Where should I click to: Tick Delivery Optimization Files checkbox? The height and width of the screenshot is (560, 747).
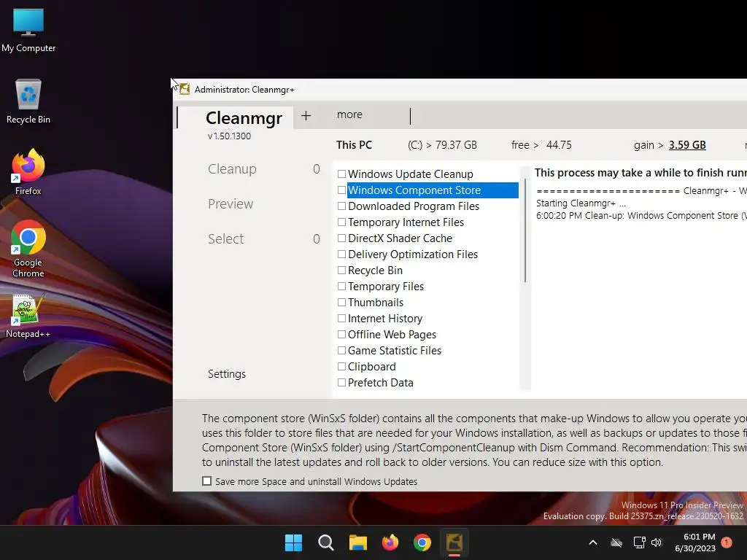pos(341,254)
